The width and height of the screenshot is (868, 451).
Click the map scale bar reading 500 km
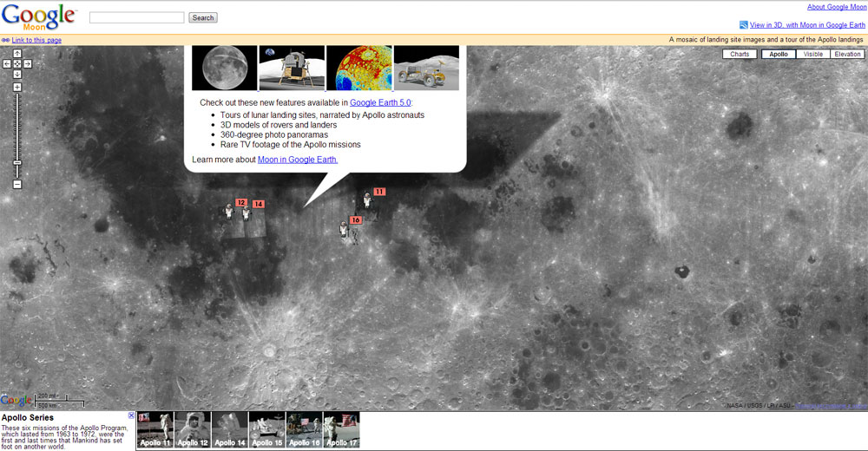[x=60, y=402]
